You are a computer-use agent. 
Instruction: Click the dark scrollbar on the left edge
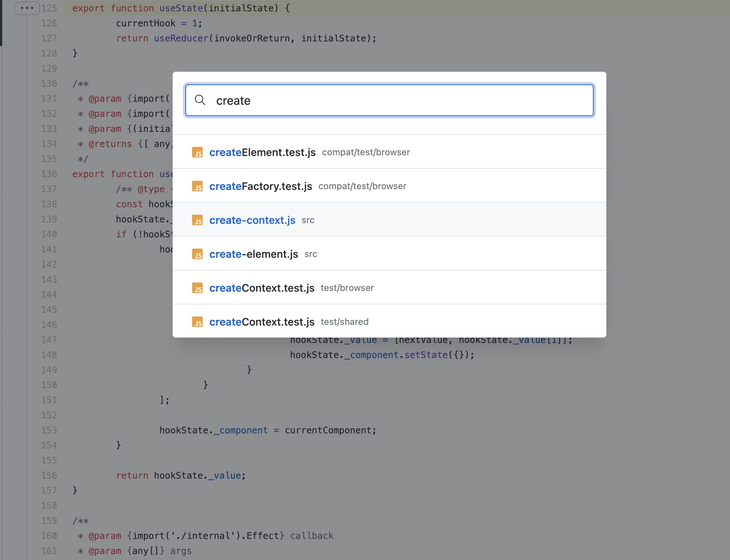click(2, 23)
